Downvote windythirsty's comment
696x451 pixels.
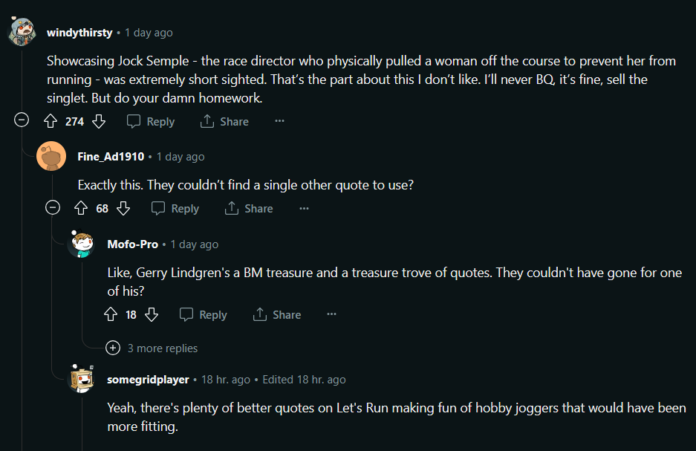pos(98,121)
